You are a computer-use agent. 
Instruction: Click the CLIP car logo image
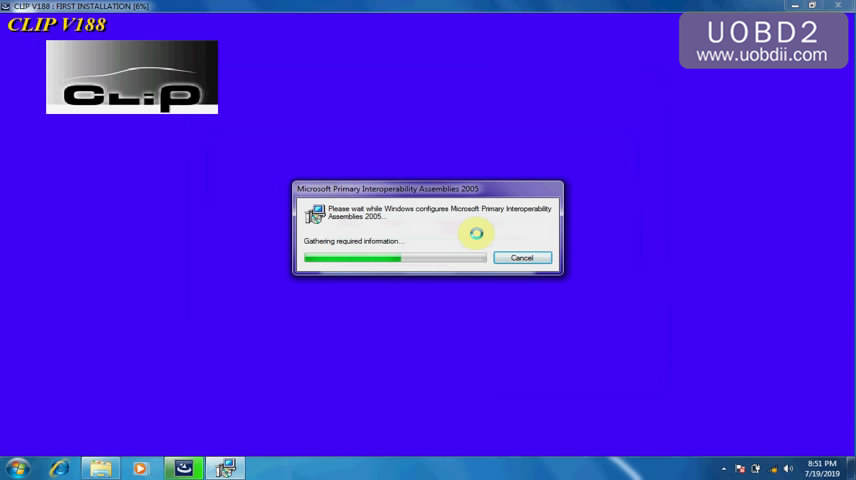point(132,77)
